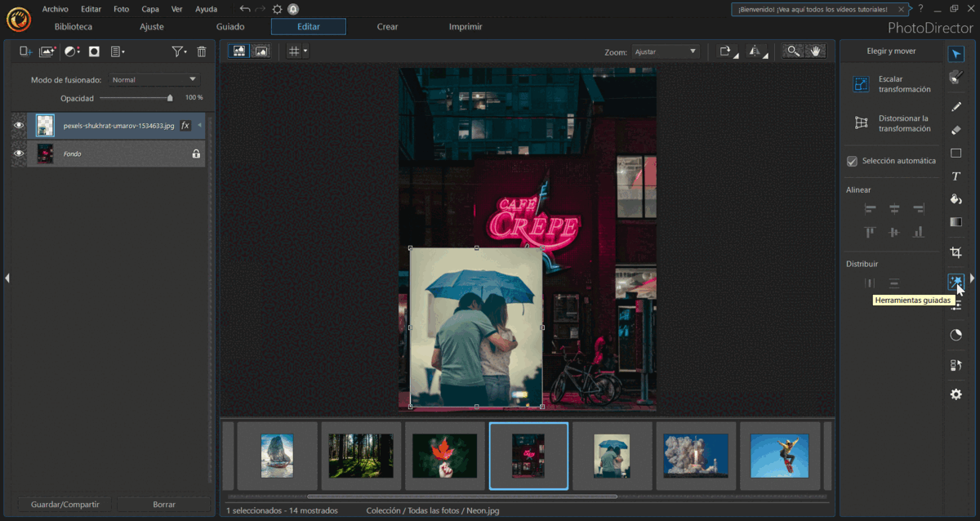The width and height of the screenshot is (980, 521).
Task: Switch to the Guiado tab
Action: [x=230, y=27]
